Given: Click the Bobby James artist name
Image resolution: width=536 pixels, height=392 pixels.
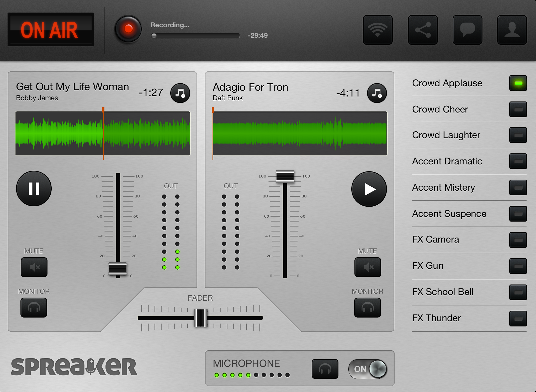Looking at the screenshot, I should pos(37,98).
